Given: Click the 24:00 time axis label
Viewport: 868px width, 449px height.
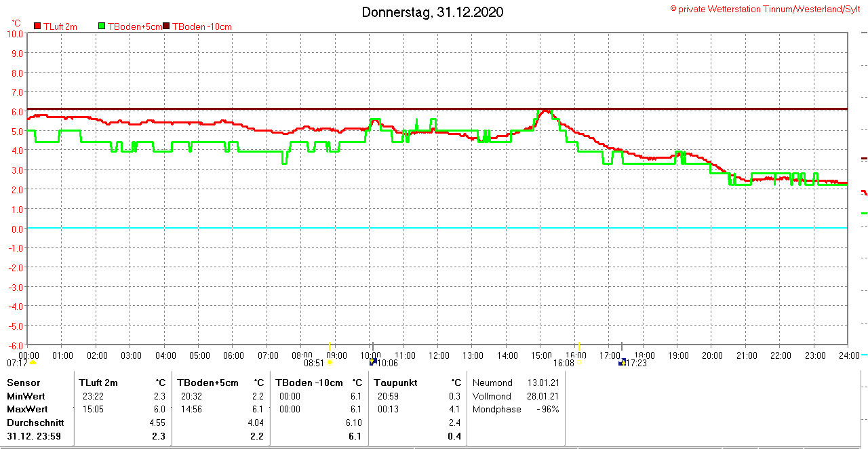Looking at the screenshot, I should tap(848, 355).
